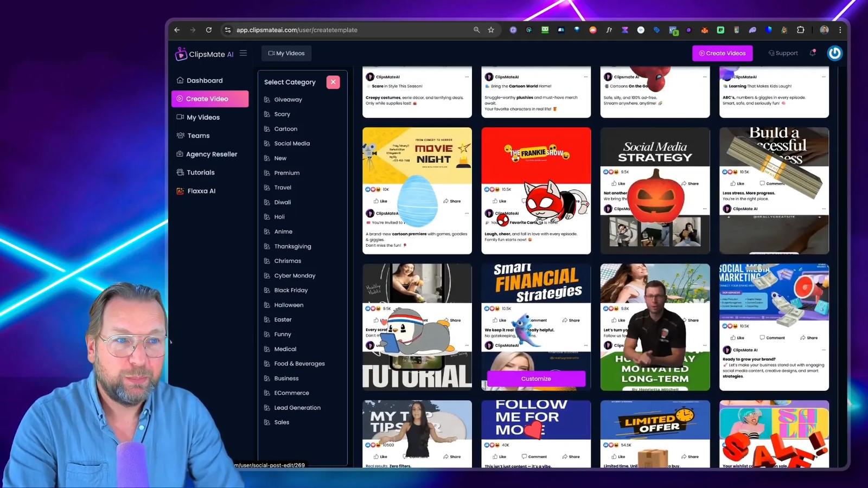Screen dimensions: 868x488
Task: Click the Chrome profile avatar
Action: pos(824,30)
